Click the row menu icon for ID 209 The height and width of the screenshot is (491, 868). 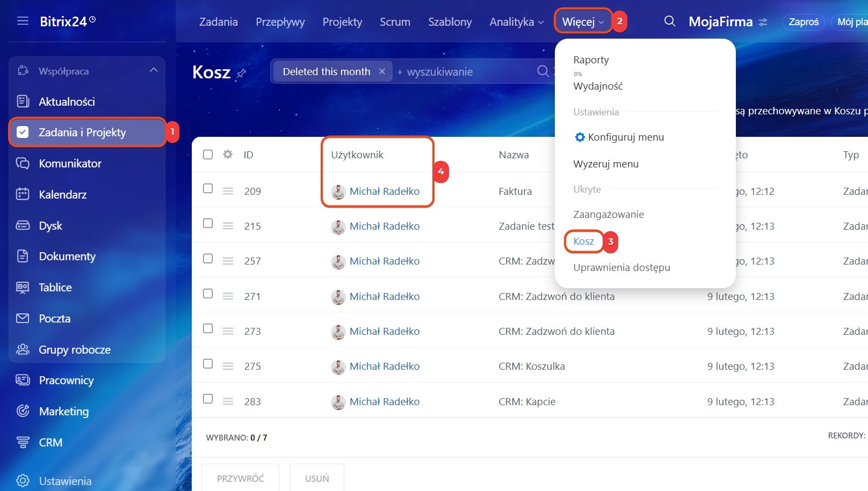click(x=228, y=191)
